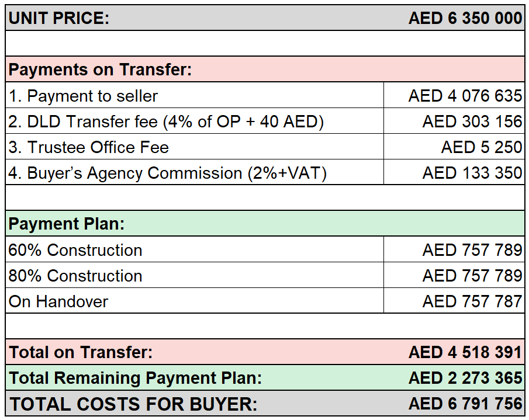
Task: Click the Trustee Office Fee label
Action: pyautogui.click(x=88, y=147)
